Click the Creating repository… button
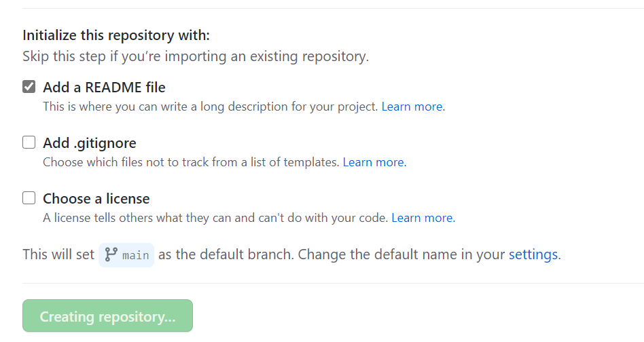The image size is (644, 342). (107, 316)
